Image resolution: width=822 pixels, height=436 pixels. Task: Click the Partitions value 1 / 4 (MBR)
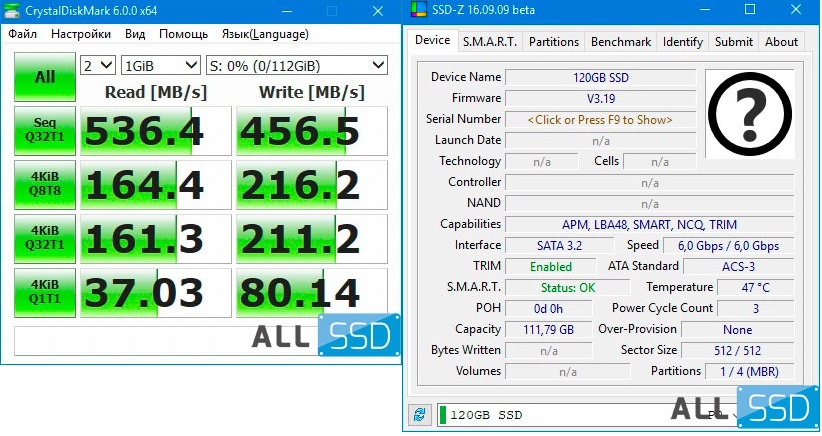[749, 372]
